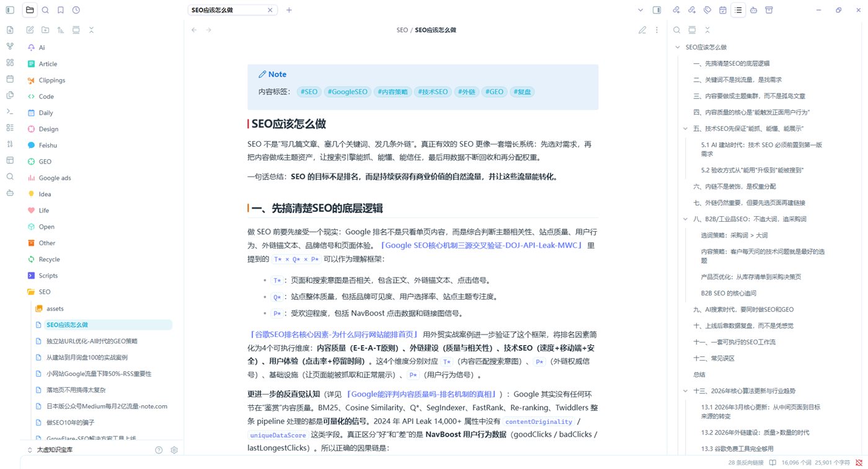
Task: Click the SEO breadcrumb in note header
Action: coord(402,30)
